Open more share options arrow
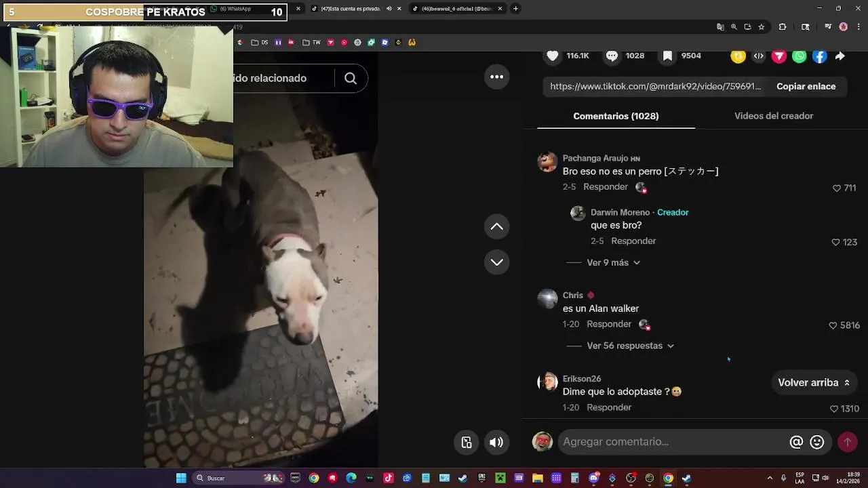This screenshot has height=488, width=868. pyautogui.click(x=840, y=56)
